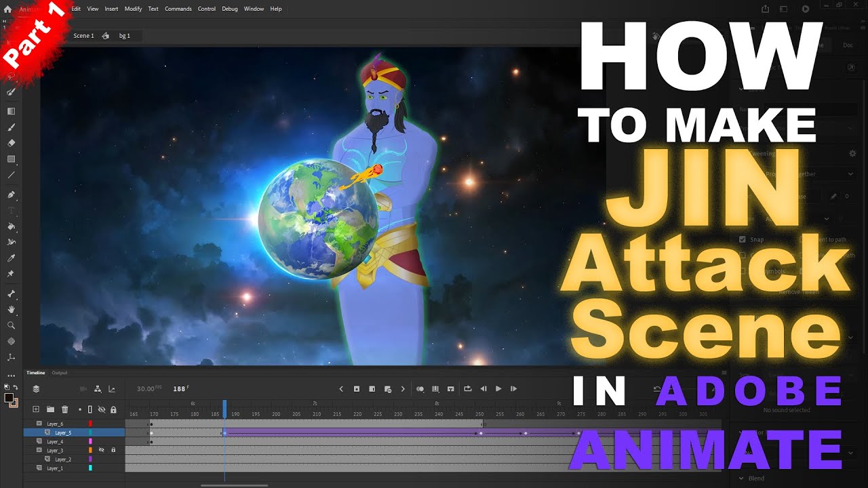Toggle Layer_6 red outline color square
This screenshot has height=488, width=868.
click(90, 424)
